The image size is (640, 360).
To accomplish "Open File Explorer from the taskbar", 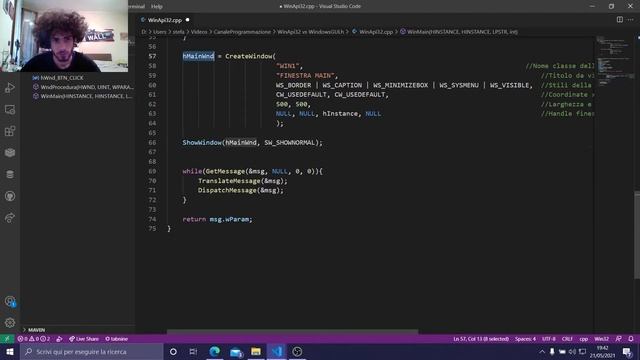I will [256, 351].
